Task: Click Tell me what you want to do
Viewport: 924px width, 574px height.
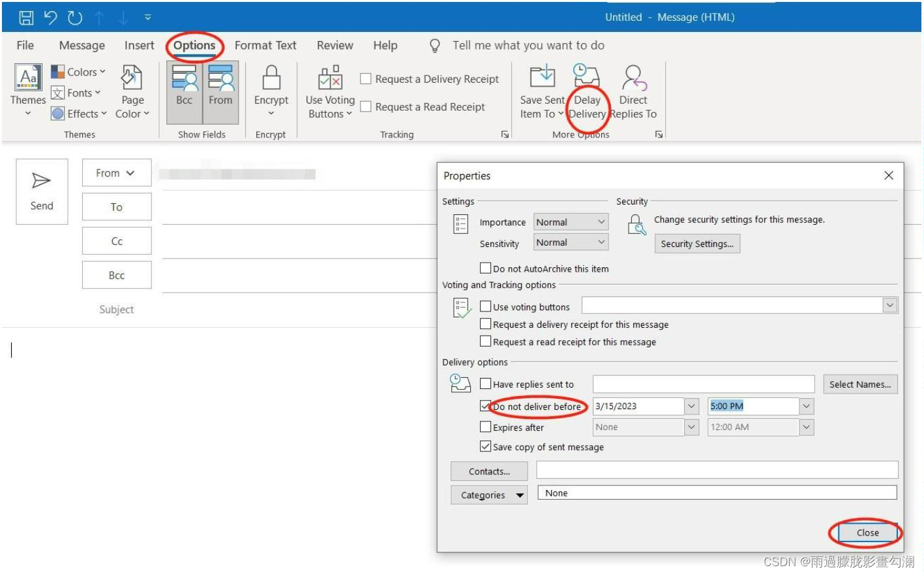Action: click(x=528, y=45)
